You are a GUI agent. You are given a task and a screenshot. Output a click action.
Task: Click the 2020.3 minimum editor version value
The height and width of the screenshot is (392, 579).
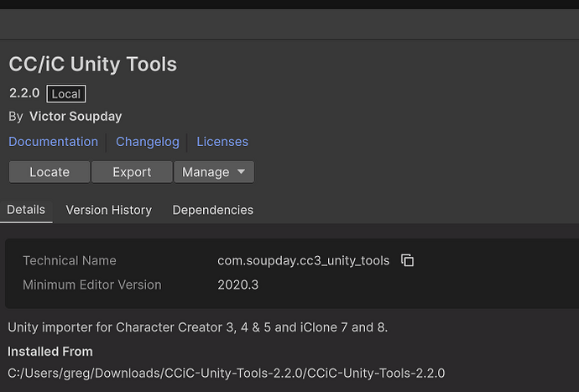pos(237,285)
